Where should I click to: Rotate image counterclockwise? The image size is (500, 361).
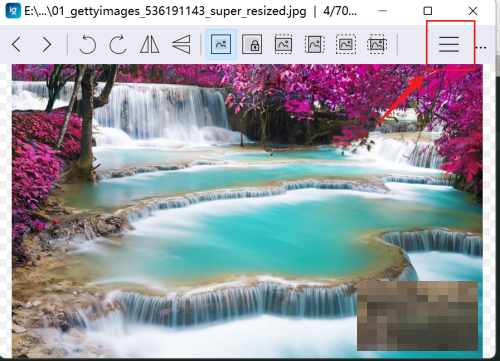click(88, 44)
